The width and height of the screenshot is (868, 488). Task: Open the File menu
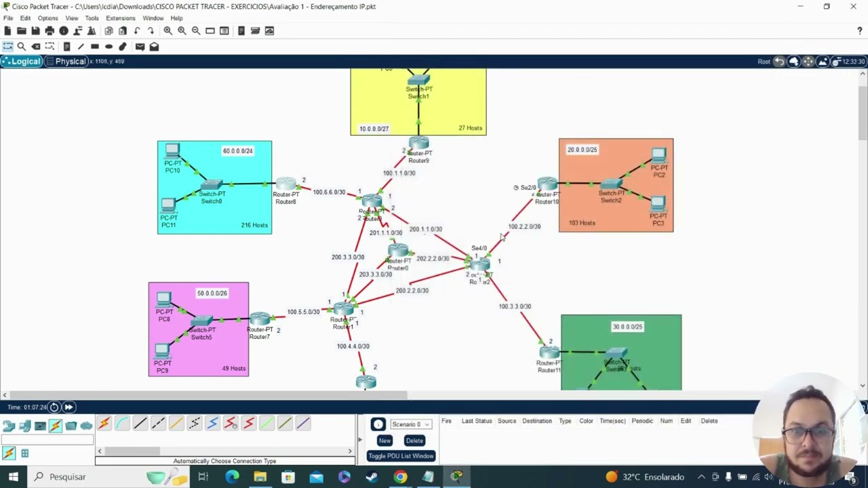point(8,18)
